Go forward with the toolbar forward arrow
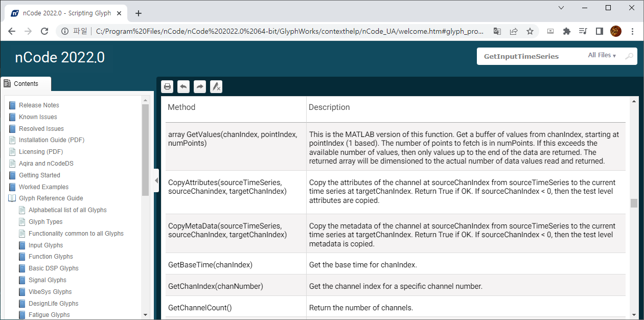The width and height of the screenshot is (644, 320). point(200,87)
